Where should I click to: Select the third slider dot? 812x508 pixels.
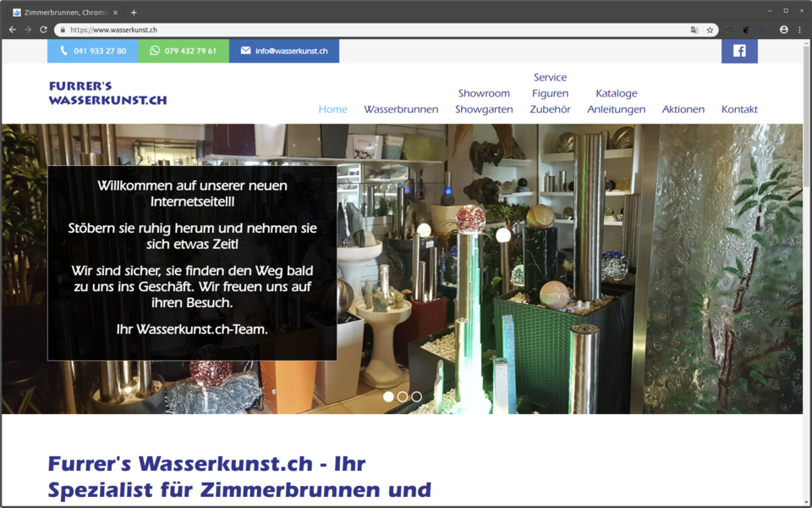(x=416, y=396)
